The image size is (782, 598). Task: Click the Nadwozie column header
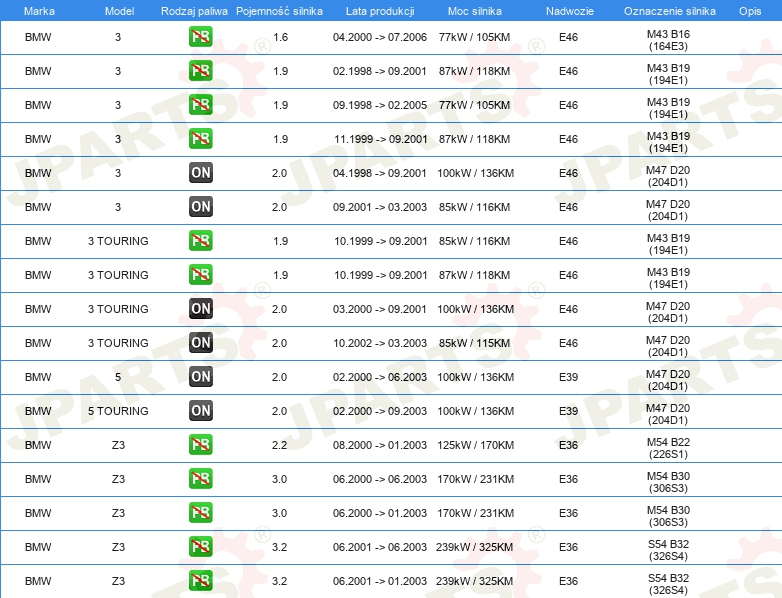pyautogui.click(x=570, y=11)
